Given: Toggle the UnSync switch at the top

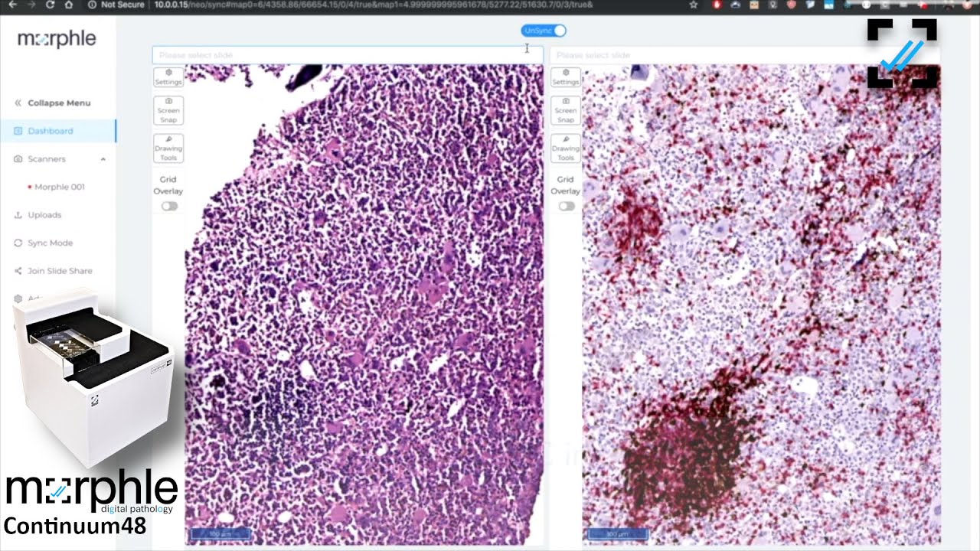Looking at the screenshot, I should (544, 31).
